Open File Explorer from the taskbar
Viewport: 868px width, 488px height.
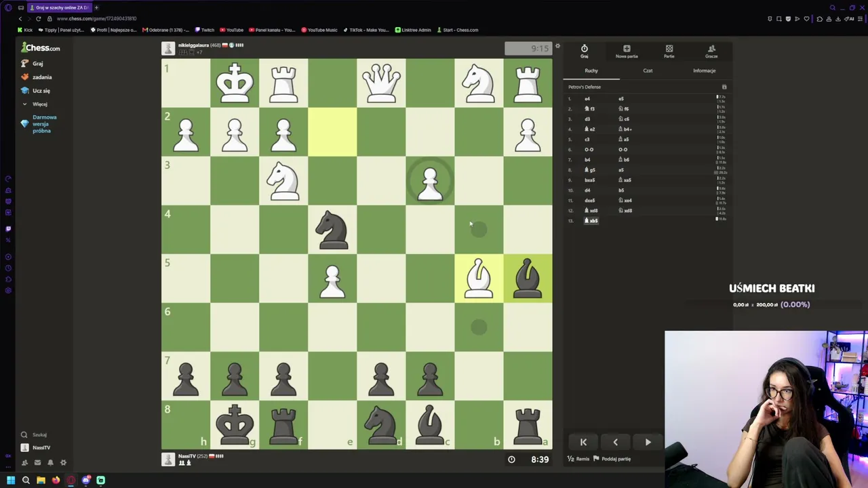[x=41, y=481]
